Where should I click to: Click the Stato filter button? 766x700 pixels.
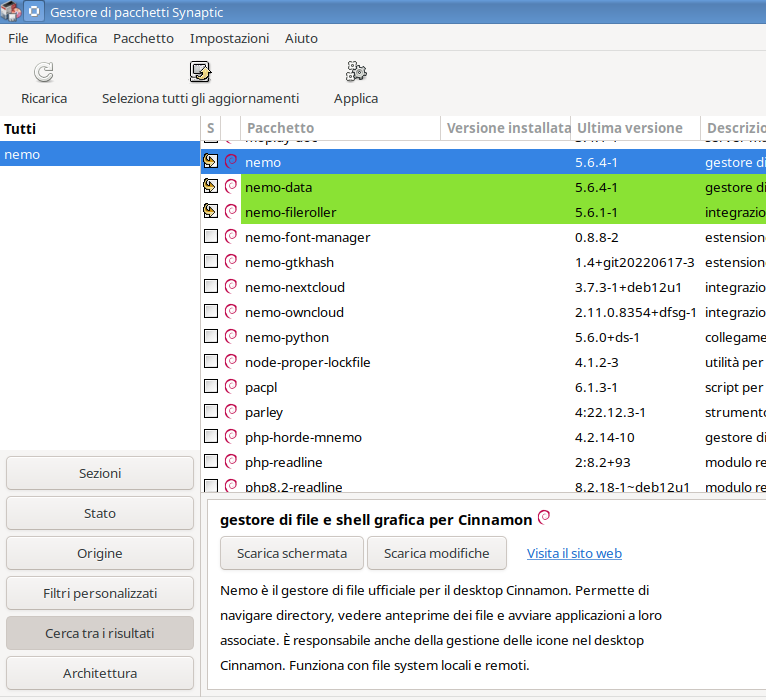tap(100, 513)
